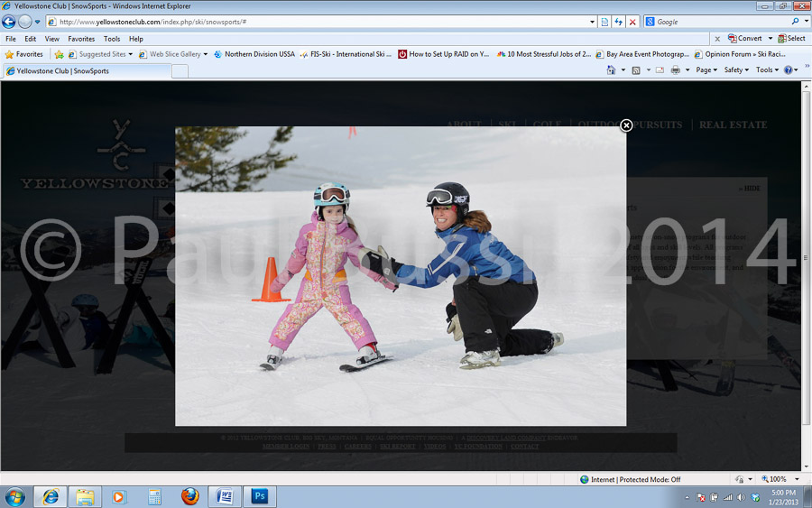Open the Northern Division USSA favorite
The image size is (812, 508).
(254, 54)
